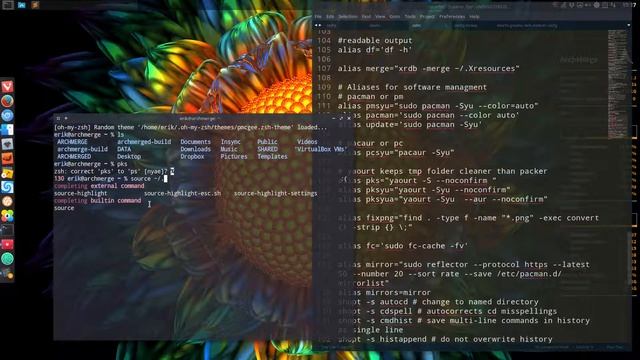Click the alias merge xrdb line

pyautogui.click(x=428, y=69)
